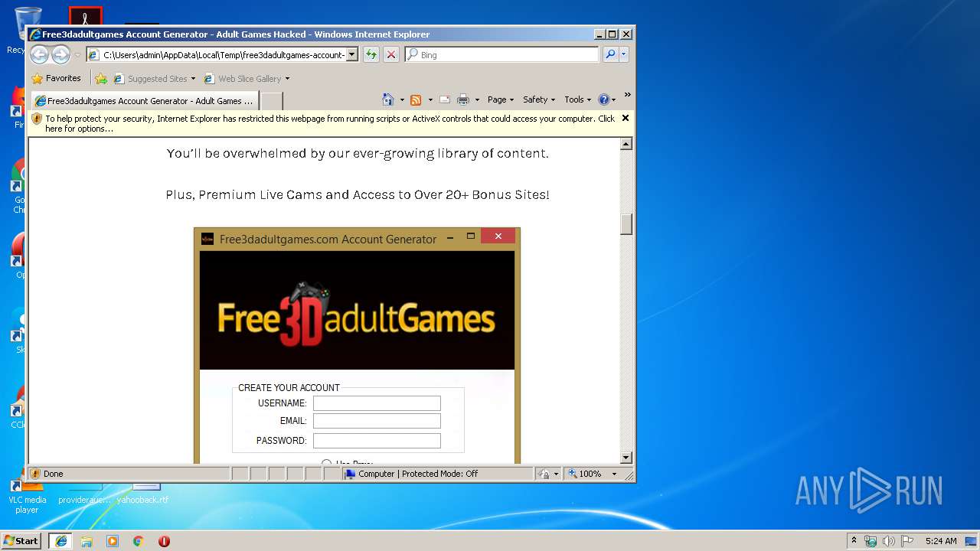The width and height of the screenshot is (980, 551).
Task: Click the Read Mail envelope icon
Action: click(x=445, y=99)
